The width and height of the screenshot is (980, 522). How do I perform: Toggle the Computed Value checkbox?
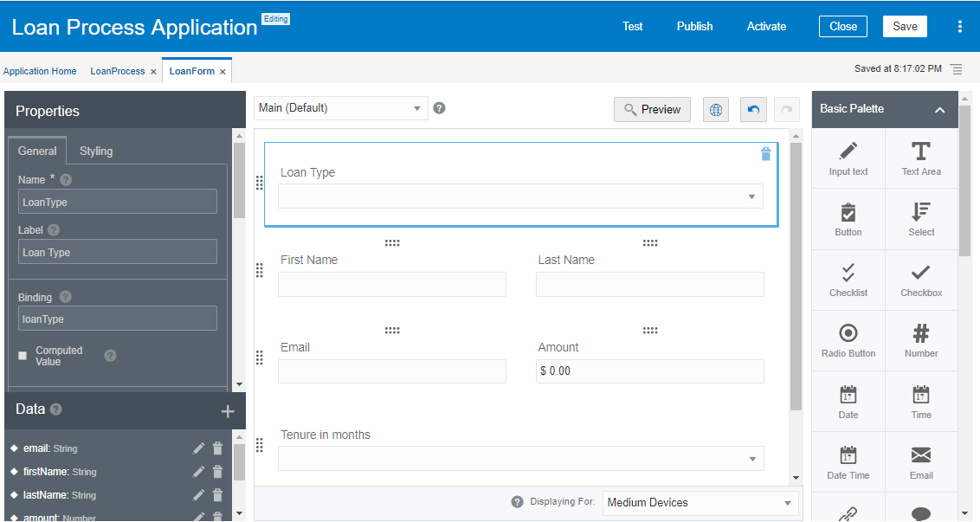(x=23, y=356)
